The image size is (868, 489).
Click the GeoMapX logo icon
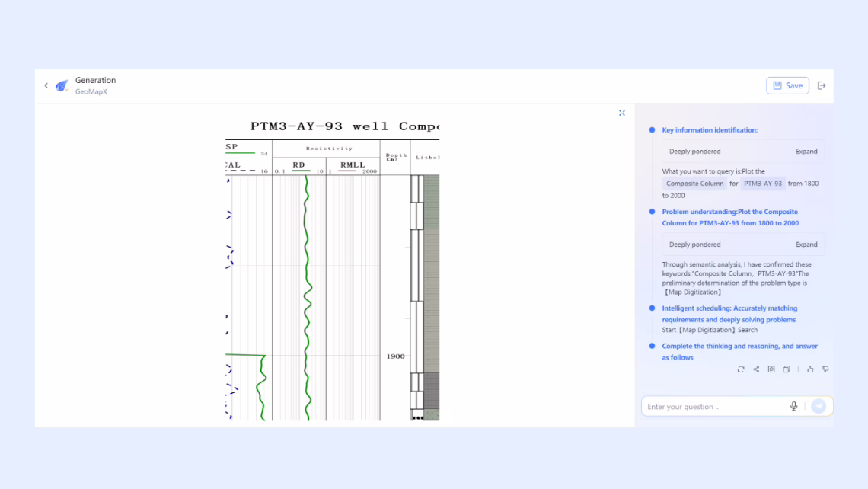(x=62, y=86)
